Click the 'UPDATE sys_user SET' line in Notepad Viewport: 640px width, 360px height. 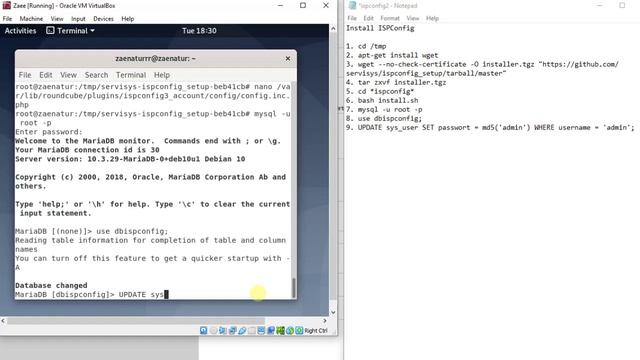(490, 127)
